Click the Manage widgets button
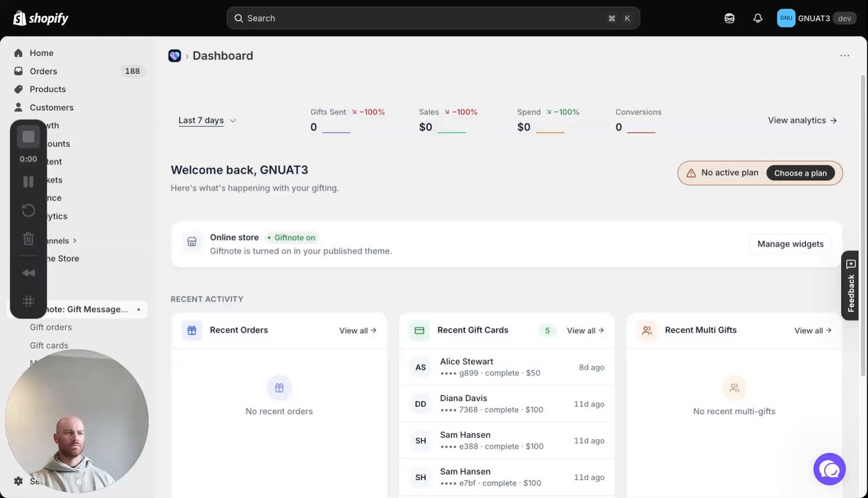This screenshot has height=498, width=868. click(791, 244)
